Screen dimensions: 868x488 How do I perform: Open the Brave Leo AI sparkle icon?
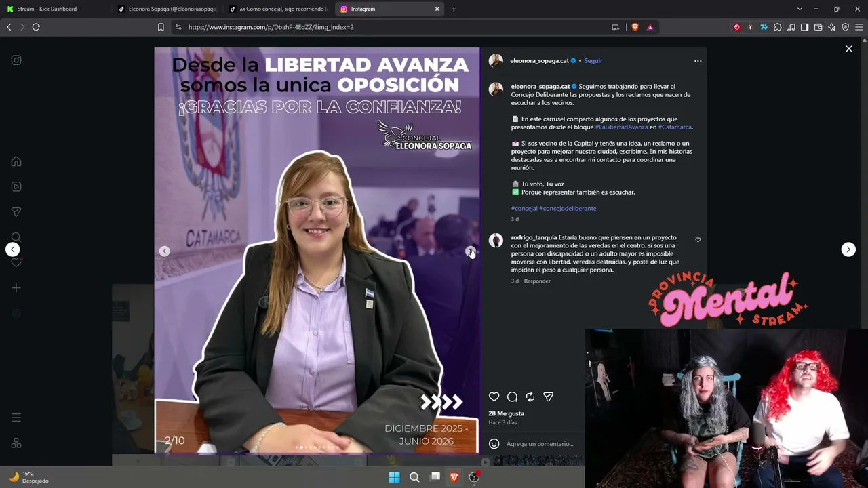[x=832, y=27]
